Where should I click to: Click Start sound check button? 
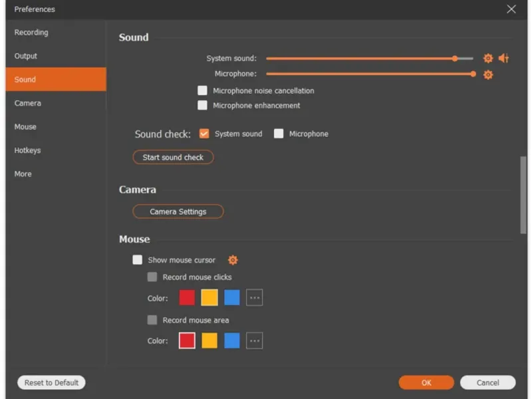173,158
